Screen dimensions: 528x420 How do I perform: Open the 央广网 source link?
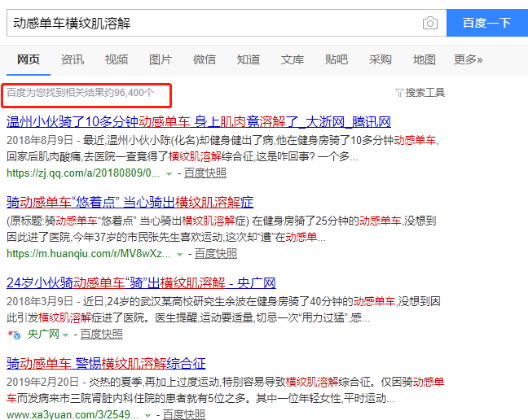tap(43, 334)
